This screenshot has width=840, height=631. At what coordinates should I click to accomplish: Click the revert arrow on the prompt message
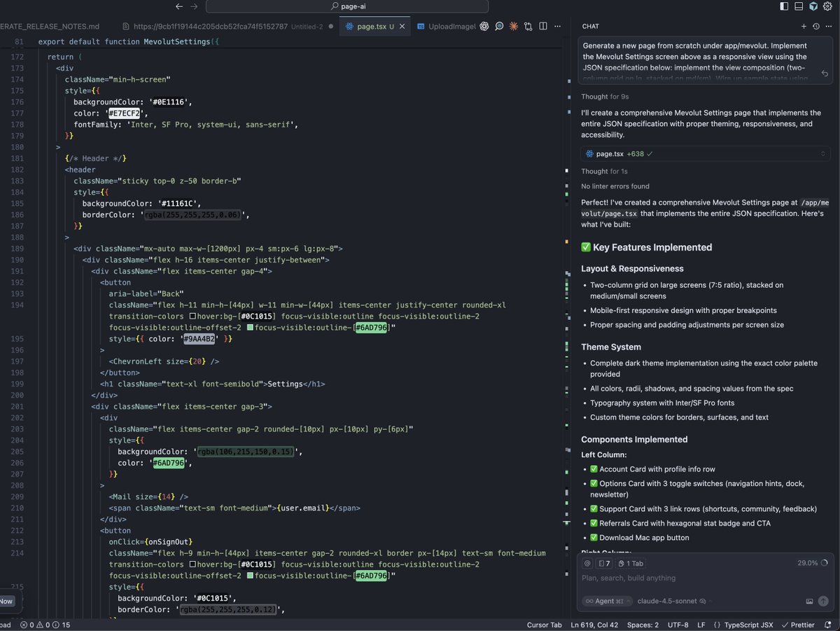(x=825, y=74)
